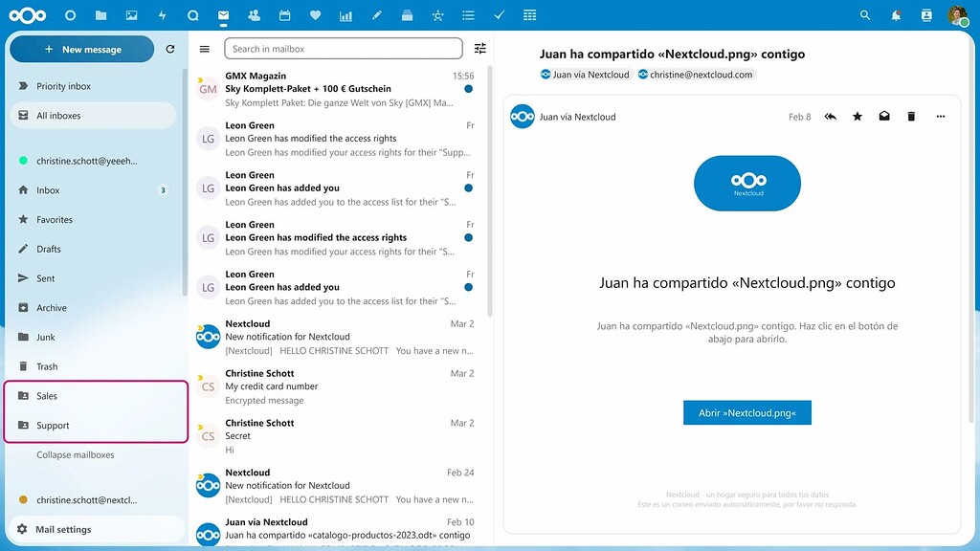
Task: Star the email from Juan via Nextcloud
Action: (857, 116)
